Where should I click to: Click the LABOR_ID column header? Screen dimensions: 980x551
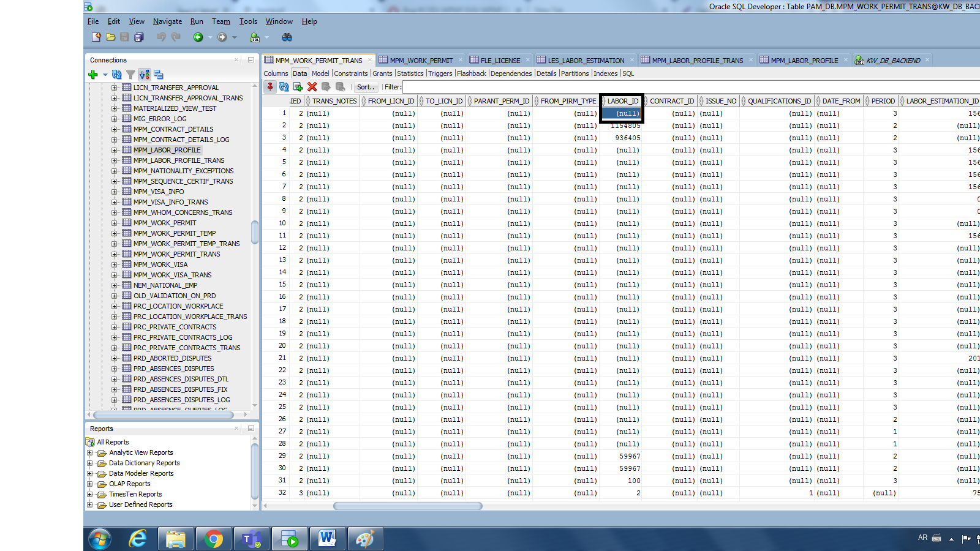pos(622,101)
